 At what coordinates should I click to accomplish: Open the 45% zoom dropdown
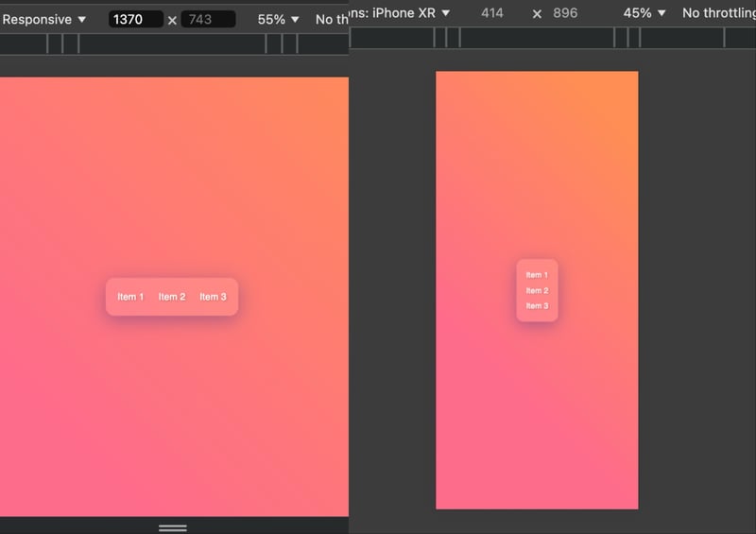[x=644, y=13]
